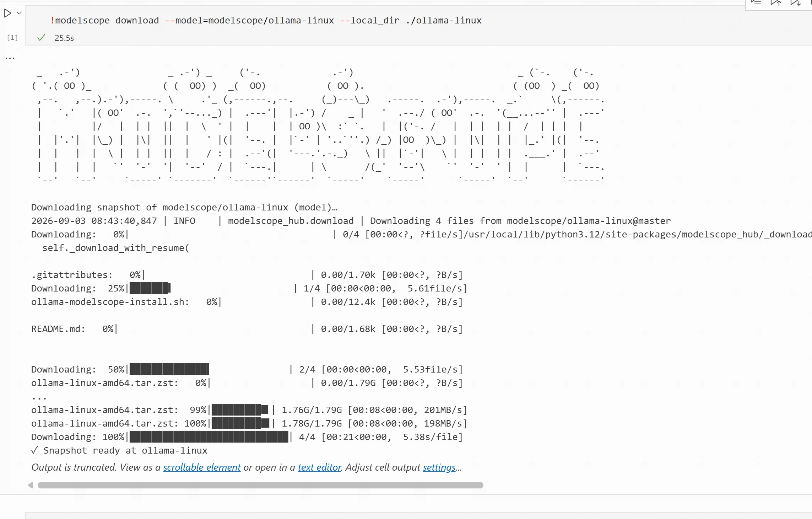812x519 pixels.
Task: Click the 'ollama-modelscope-install.sh:' file name
Action: tap(110, 302)
